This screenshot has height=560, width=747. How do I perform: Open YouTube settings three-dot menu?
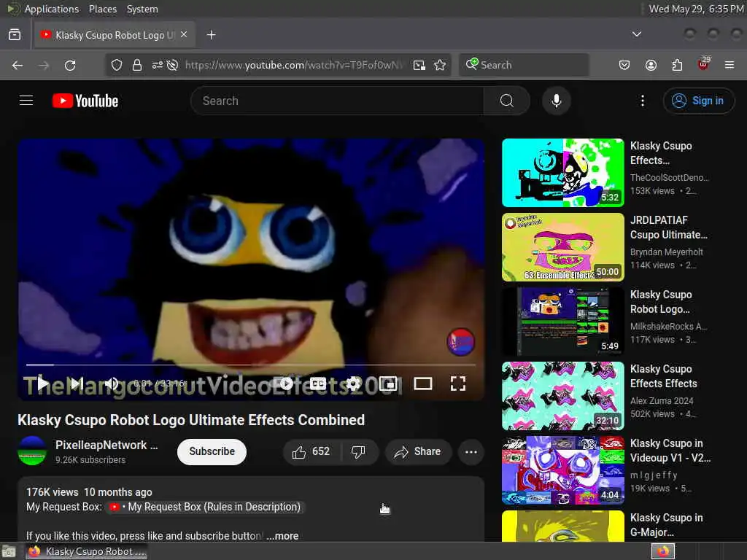(x=642, y=101)
